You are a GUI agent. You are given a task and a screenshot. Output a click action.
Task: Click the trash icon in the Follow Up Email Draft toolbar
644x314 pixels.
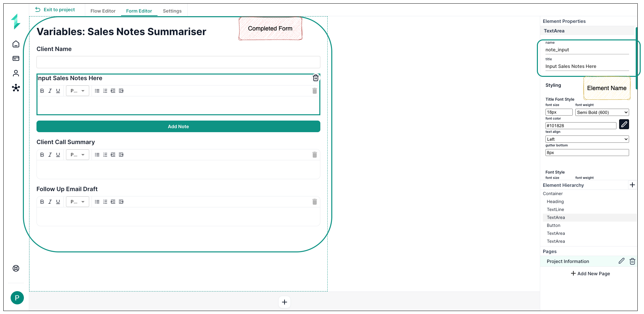315,202
